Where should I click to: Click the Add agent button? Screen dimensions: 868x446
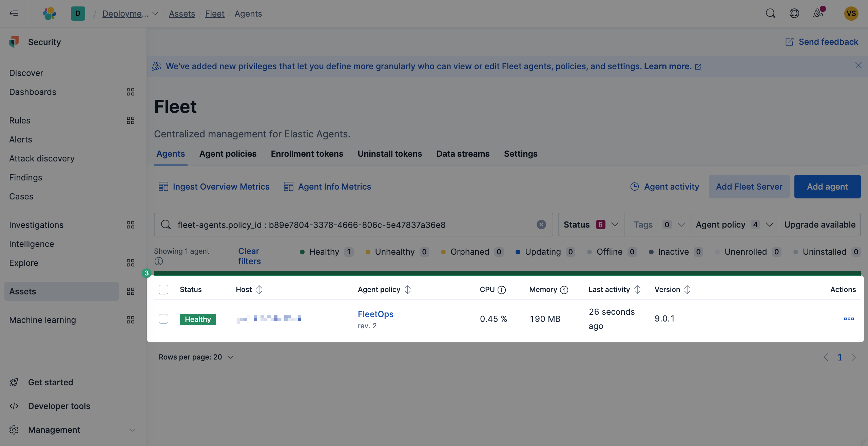click(x=827, y=187)
